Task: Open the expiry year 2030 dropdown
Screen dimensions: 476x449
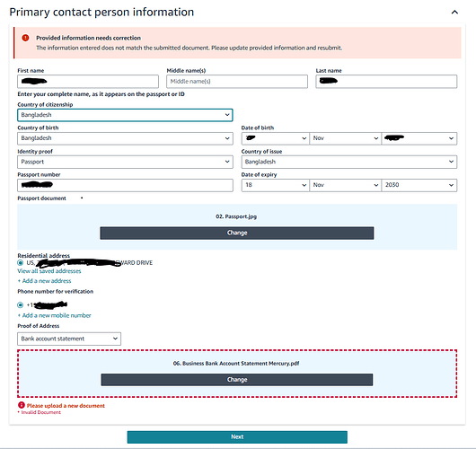Action: click(x=419, y=185)
